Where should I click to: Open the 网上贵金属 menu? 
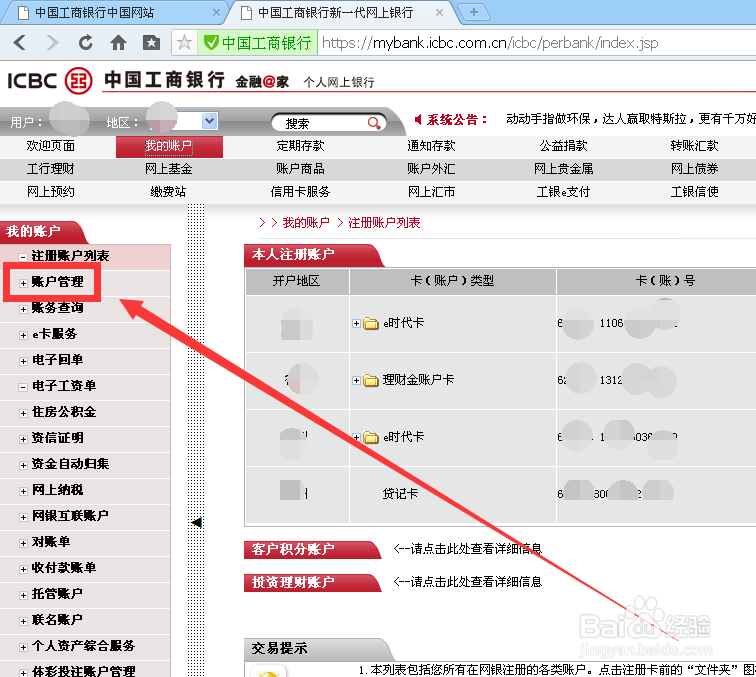pyautogui.click(x=563, y=169)
